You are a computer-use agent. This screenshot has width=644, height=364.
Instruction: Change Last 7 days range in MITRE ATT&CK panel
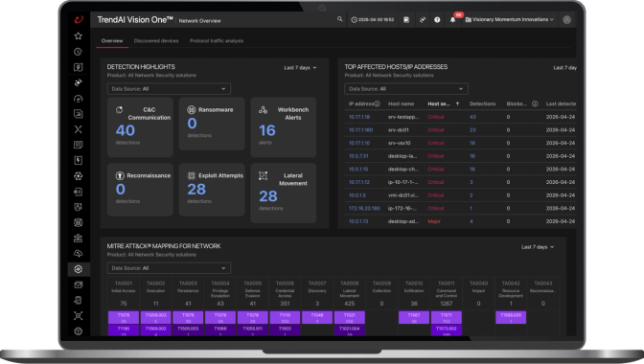pyautogui.click(x=538, y=247)
